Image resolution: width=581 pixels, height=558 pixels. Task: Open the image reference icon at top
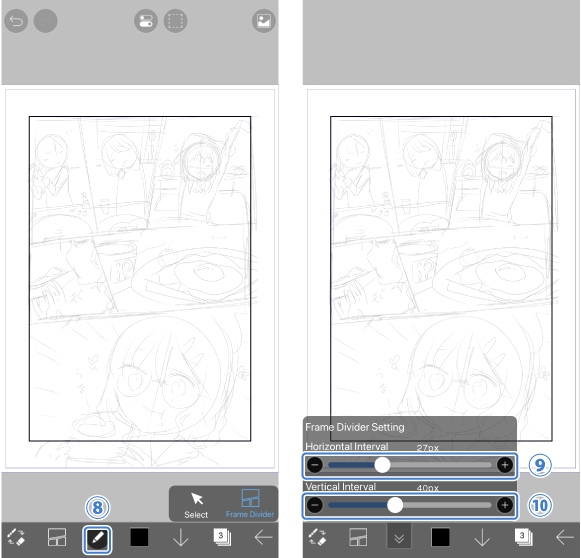click(x=264, y=21)
